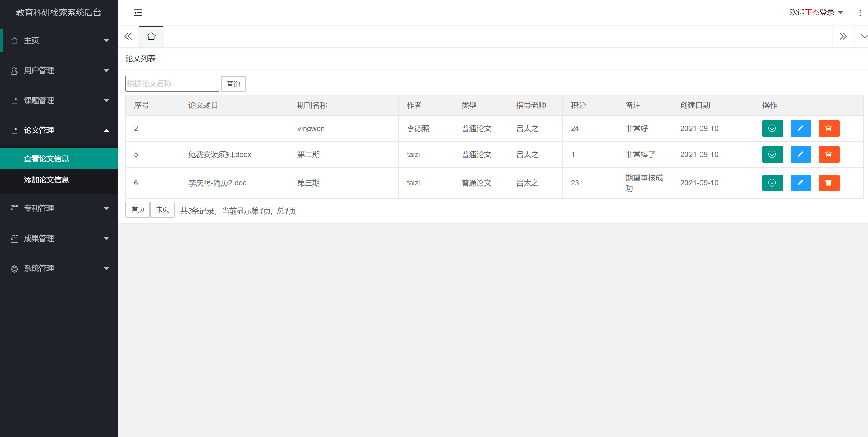Viewport: 868px width, 437px height.
Task: Click the home tab icon
Action: click(151, 36)
